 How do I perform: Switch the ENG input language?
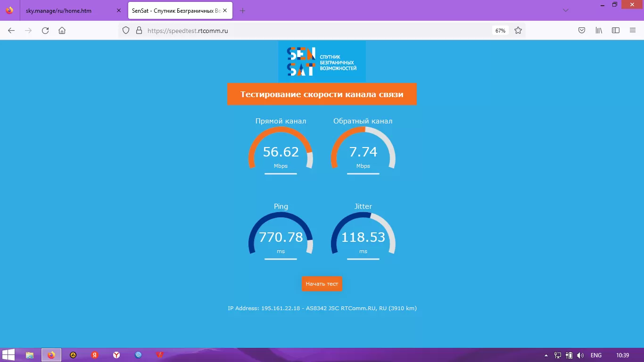(596, 355)
